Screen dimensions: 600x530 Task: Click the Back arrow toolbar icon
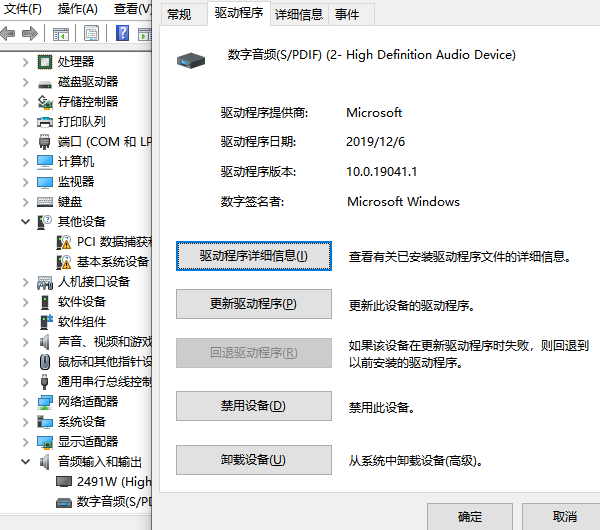(8, 34)
